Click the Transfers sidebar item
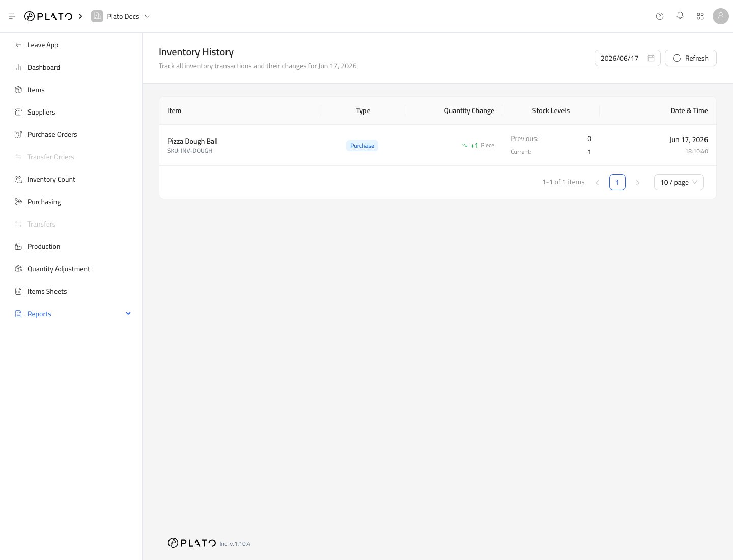Screen dimensions: 733x560 click(42, 224)
